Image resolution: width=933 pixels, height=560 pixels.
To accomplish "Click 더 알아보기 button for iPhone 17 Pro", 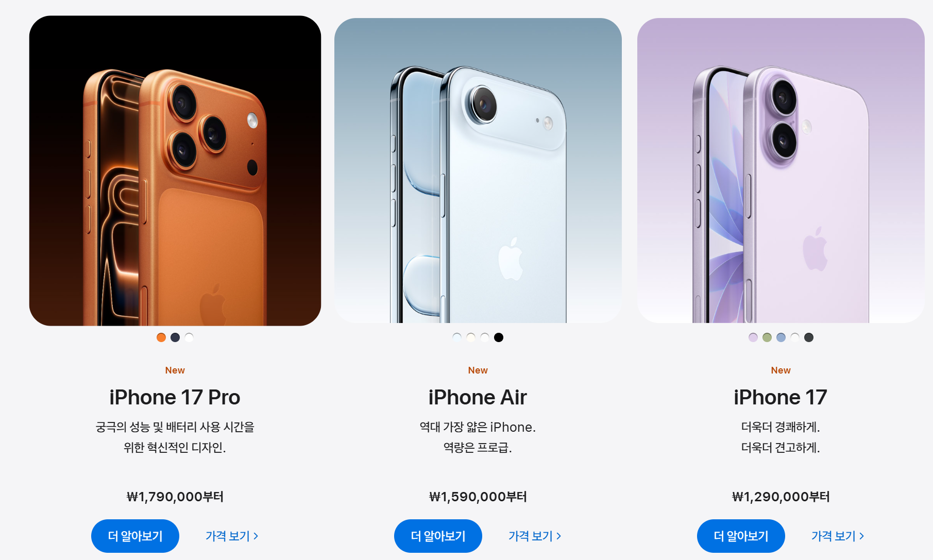I will [135, 536].
